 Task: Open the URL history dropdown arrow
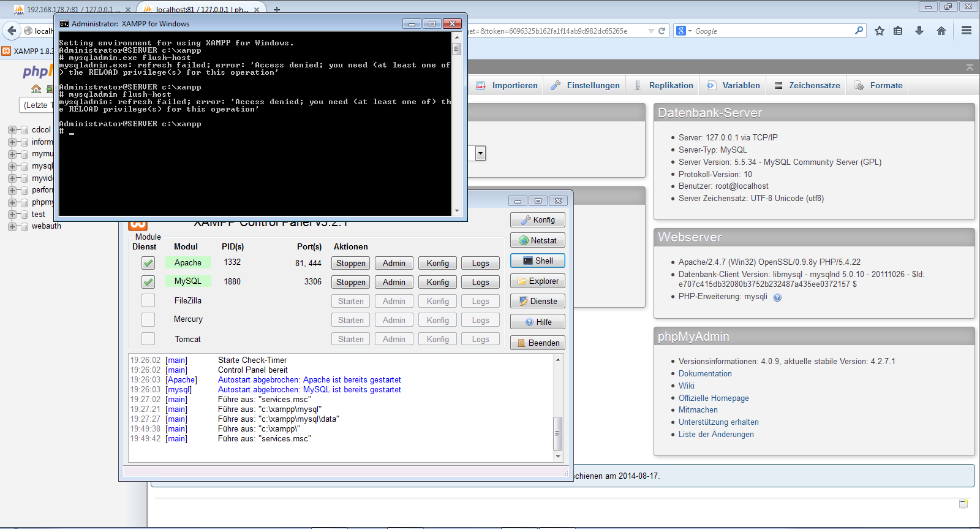tap(651, 31)
